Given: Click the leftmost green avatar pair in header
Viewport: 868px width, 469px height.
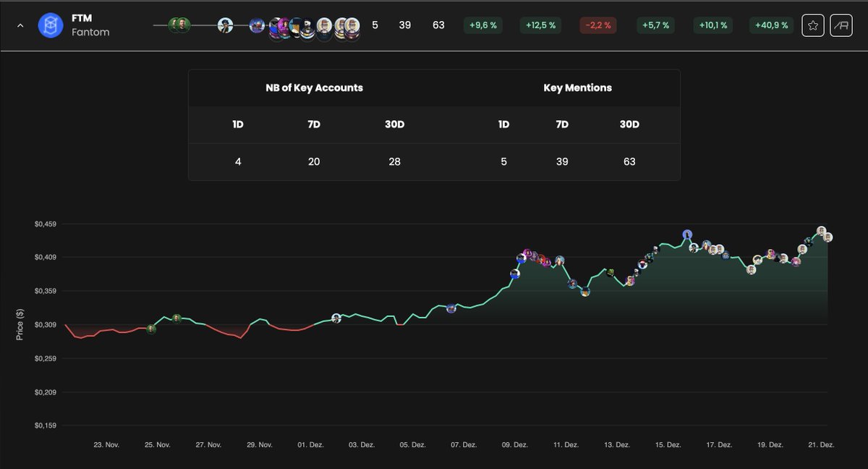Looking at the screenshot, I should (179, 25).
